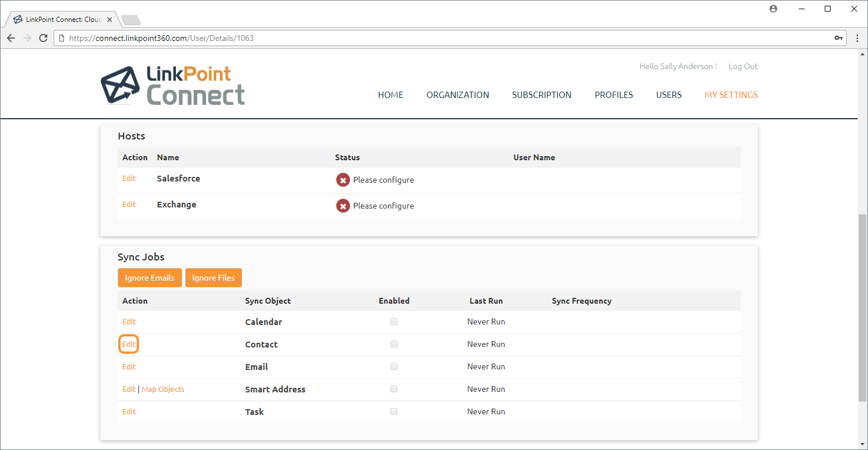Click the browser back arrow
Viewport: 868px width, 450px height.
click(x=11, y=38)
